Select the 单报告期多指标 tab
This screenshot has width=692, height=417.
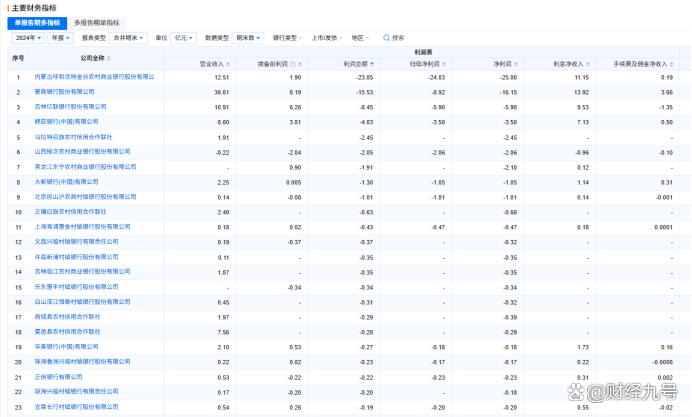point(37,23)
